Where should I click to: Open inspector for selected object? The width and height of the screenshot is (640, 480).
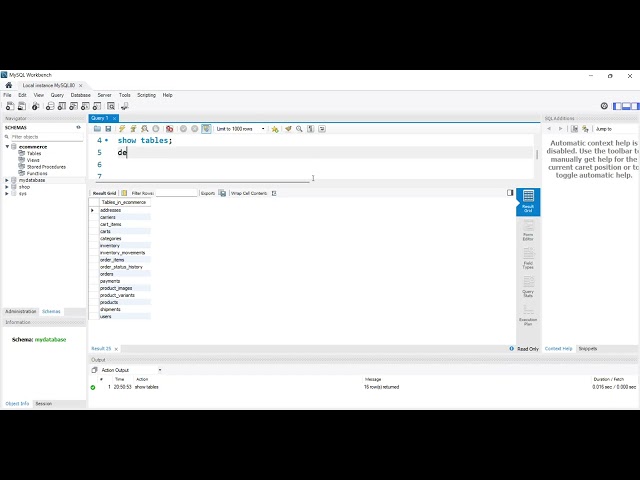[x=36, y=106]
